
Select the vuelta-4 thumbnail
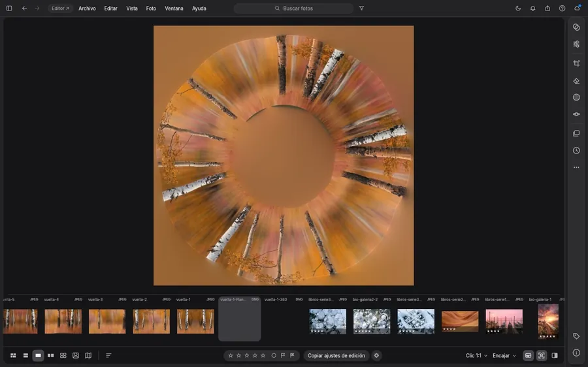point(63,321)
